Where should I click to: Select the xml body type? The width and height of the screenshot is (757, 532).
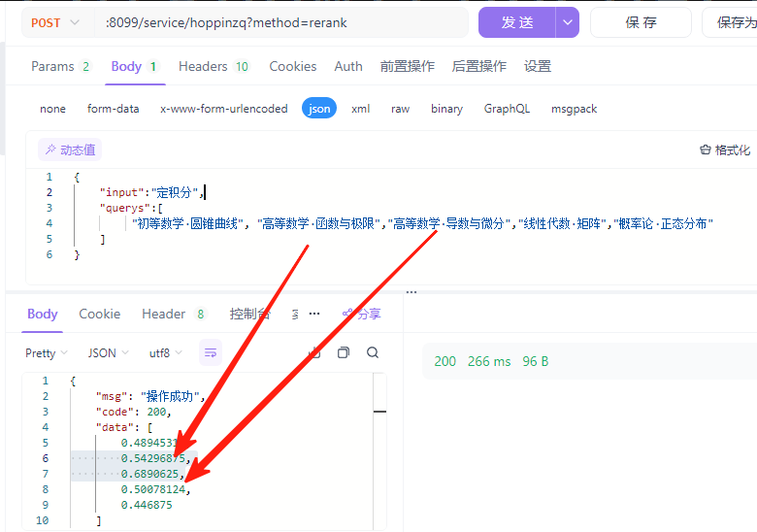click(x=361, y=109)
